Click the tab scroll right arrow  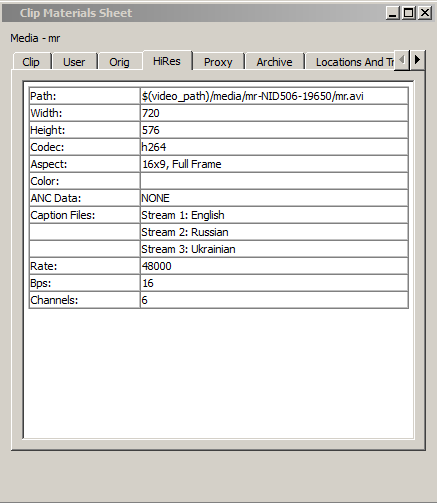pos(417,60)
